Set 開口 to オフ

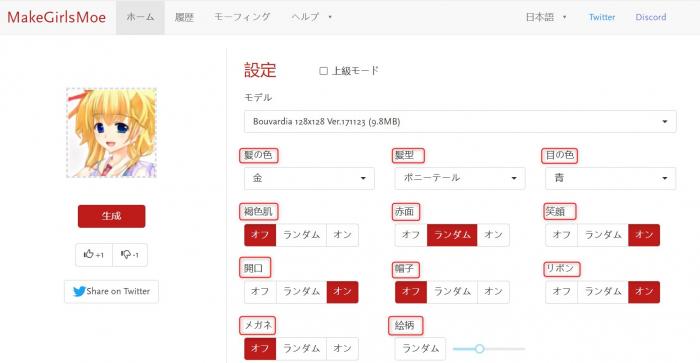coord(260,292)
